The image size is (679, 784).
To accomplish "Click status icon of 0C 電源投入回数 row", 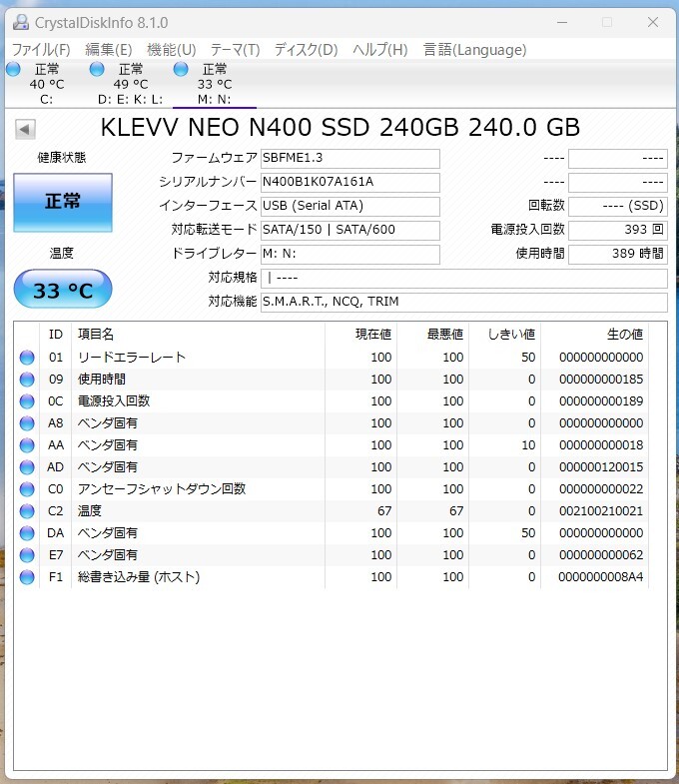I will click(x=27, y=401).
